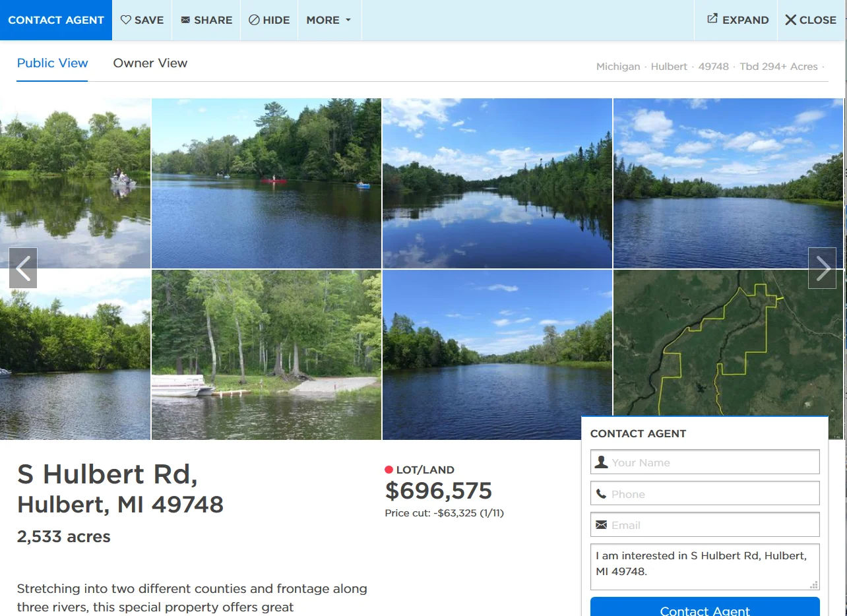Focus the Phone input field

(x=705, y=493)
